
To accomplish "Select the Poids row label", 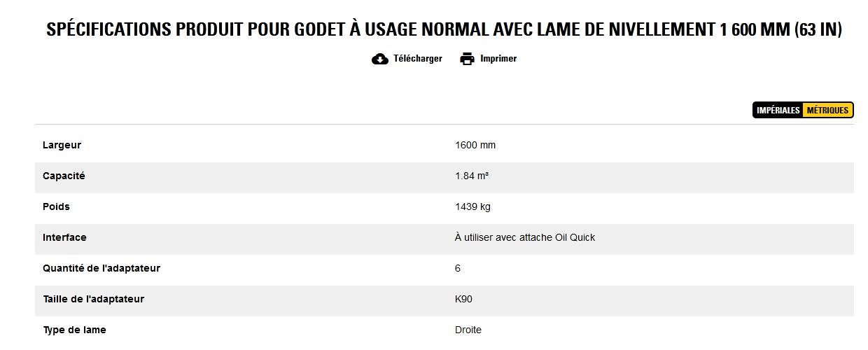I will 57,207.
